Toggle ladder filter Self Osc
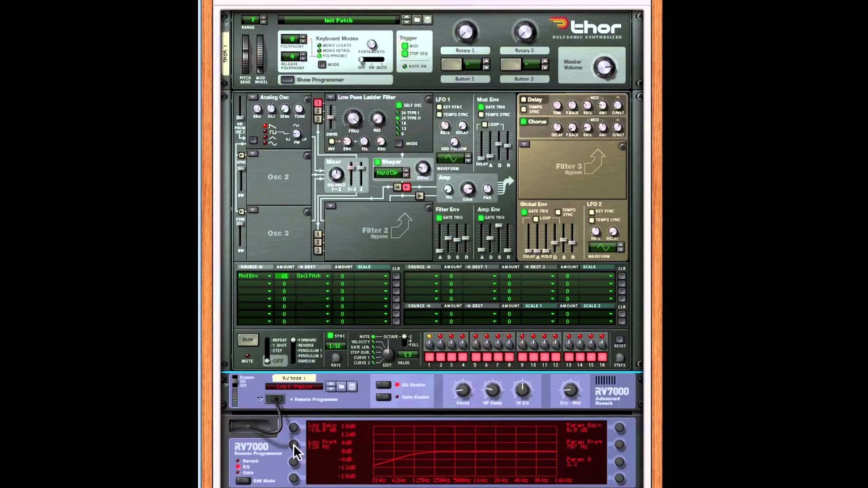 pyautogui.click(x=399, y=105)
